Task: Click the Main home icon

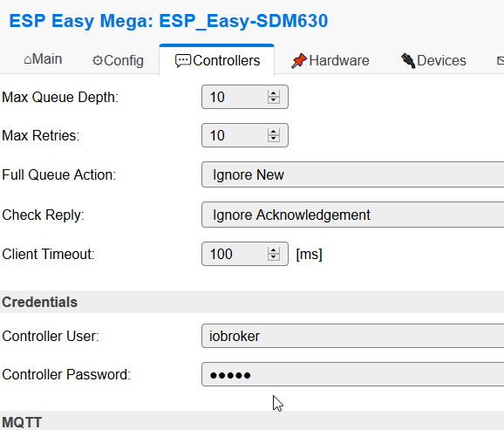Action: pyautogui.click(x=28, y=59)
